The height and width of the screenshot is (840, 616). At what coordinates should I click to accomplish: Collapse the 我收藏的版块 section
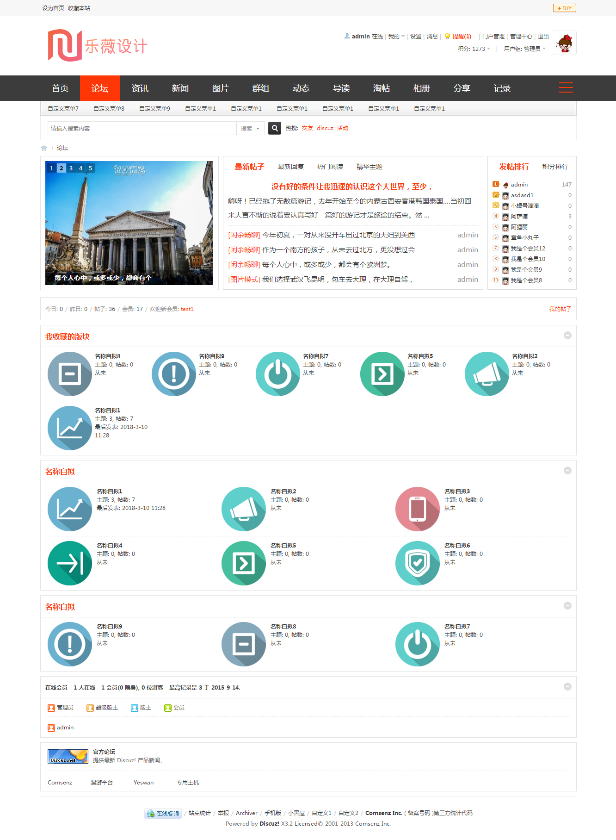pos(567,336)
